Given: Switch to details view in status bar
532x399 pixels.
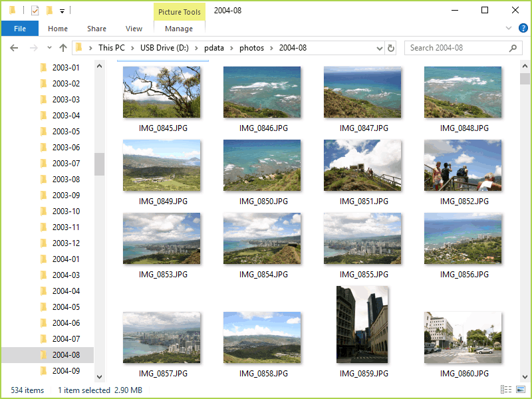Looking at the screenshot, I should pos(506,390).
